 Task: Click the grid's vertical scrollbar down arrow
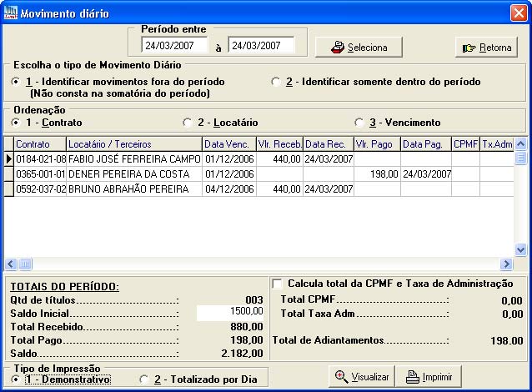(521, 249)
